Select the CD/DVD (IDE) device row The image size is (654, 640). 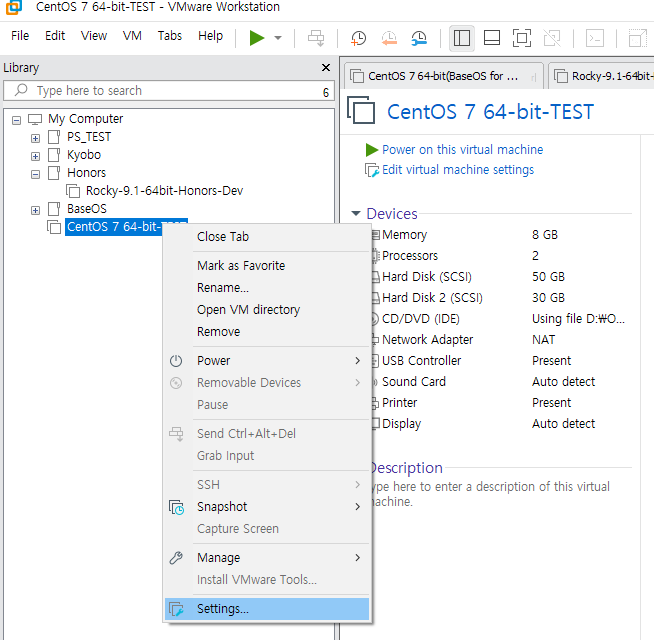pyautogui.click(x=502, y=319)
